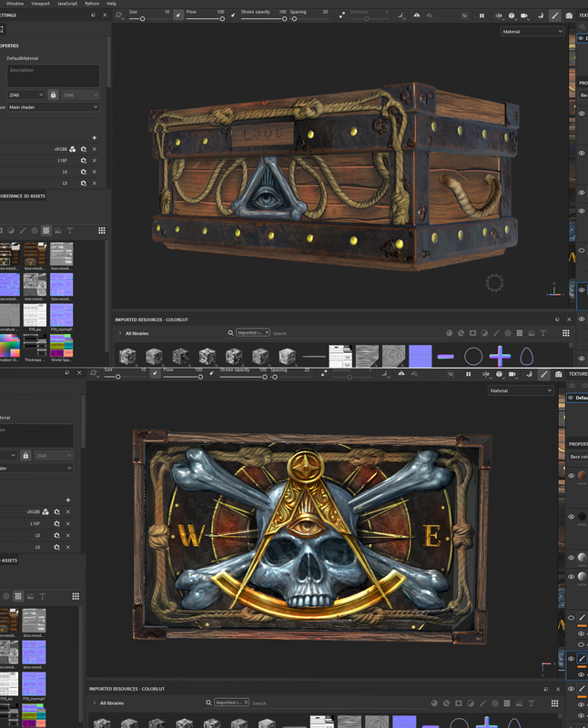Pause rendering in upper toolbar
Viewport: 588px width, 728px height.
(482, 15)
